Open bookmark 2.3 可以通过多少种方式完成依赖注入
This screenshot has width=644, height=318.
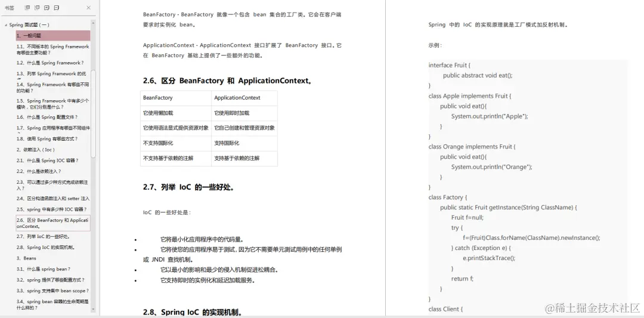pos(53,185)
